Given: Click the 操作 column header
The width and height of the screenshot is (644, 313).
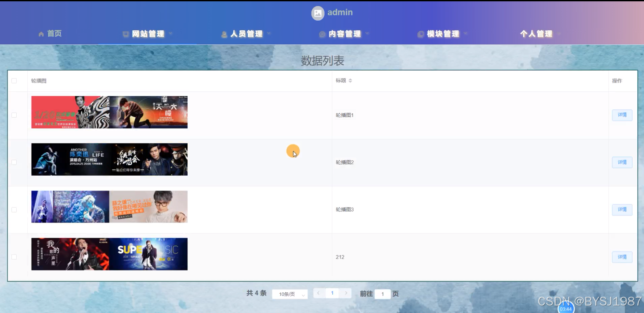Looking at the screenshot, I should tap(617, 81).
